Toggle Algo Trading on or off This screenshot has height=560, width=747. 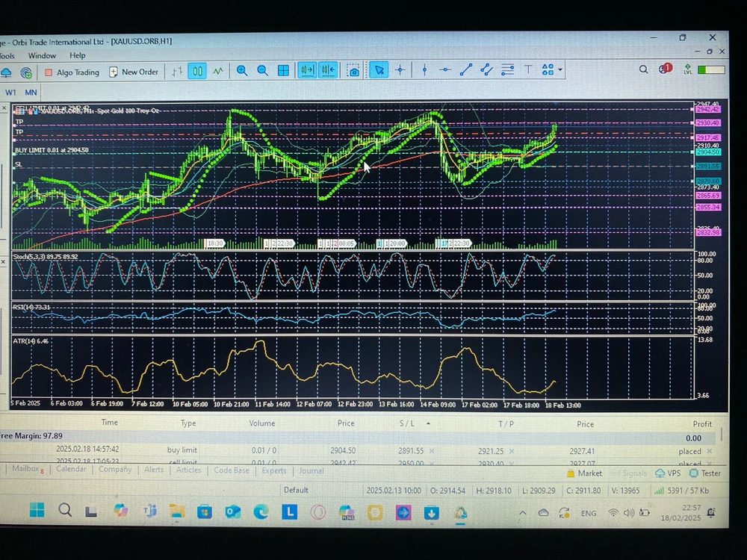pos(71,72)
